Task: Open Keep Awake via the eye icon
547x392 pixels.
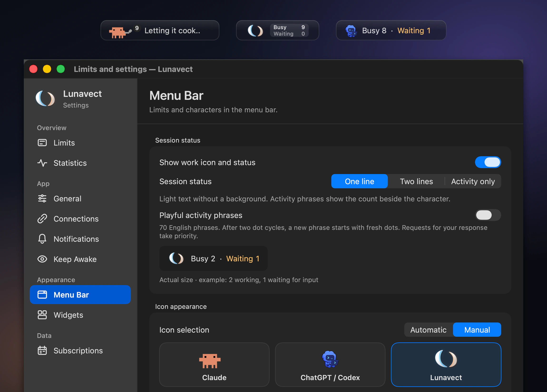Action: click(42, 259)
